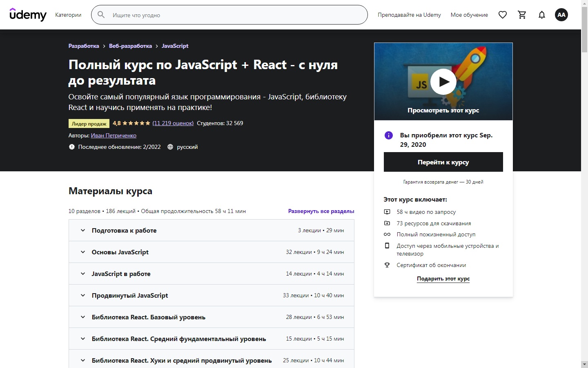This screenshot has width=588, height=368.
Task: Click the search magnifier icon
Action: click(x=101, y=15)
